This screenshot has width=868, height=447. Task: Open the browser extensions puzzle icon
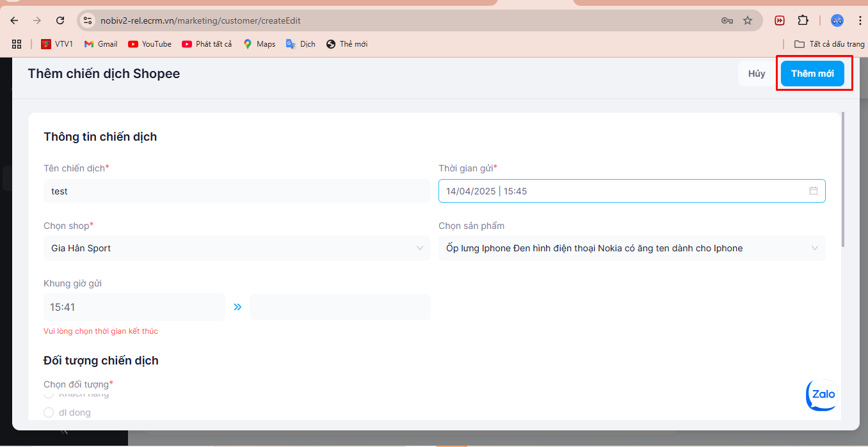pyautogui.click(x=803, y=20)
